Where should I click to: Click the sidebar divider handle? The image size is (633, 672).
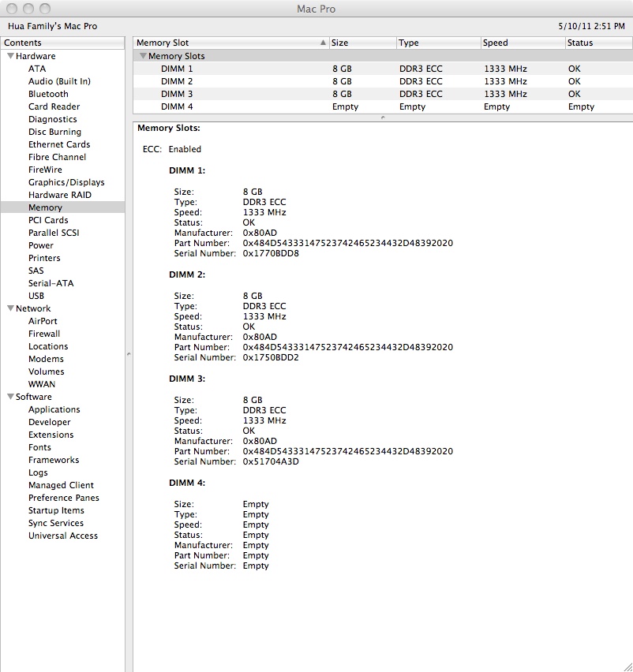(129, 354)
